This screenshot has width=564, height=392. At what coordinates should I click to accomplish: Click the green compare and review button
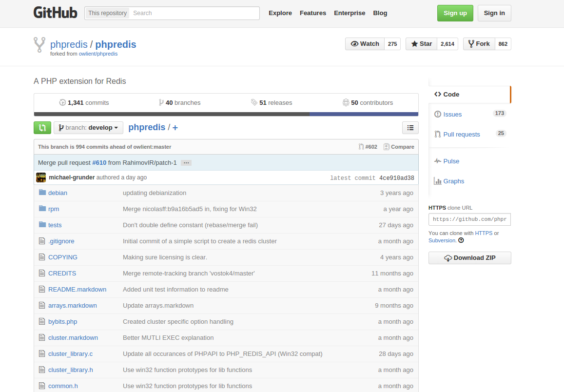point(42,128)
